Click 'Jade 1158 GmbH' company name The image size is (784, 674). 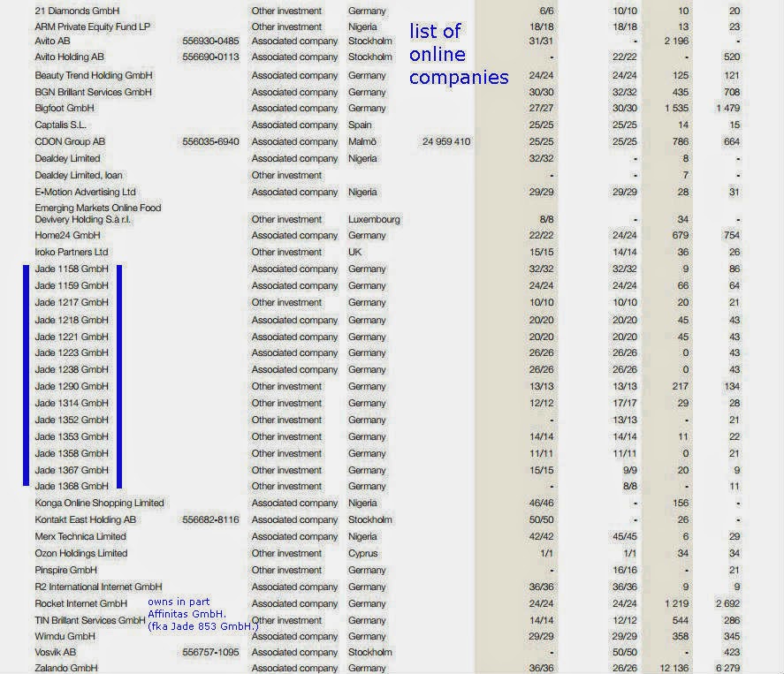coord(72,269)
